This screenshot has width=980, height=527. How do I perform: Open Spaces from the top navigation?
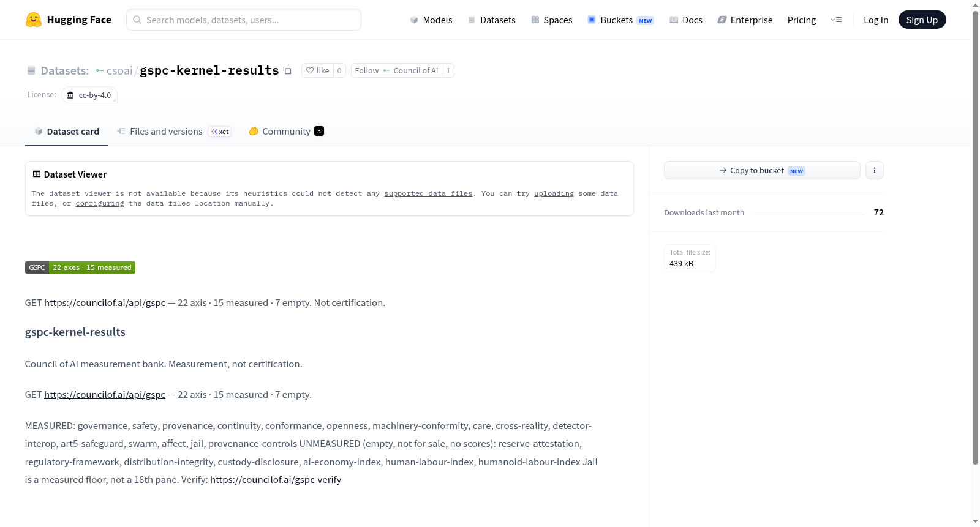(x=552, y=20)
